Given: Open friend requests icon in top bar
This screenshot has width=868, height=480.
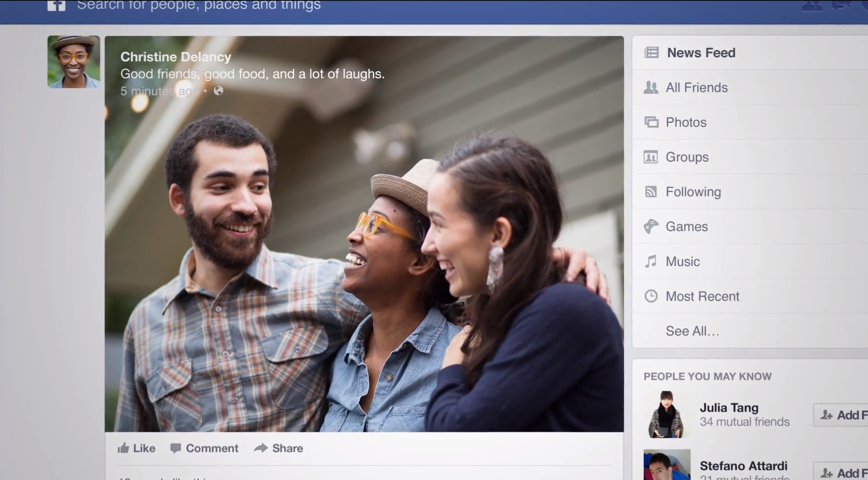Looking at the screenshot, I should [x=812, y=6].
